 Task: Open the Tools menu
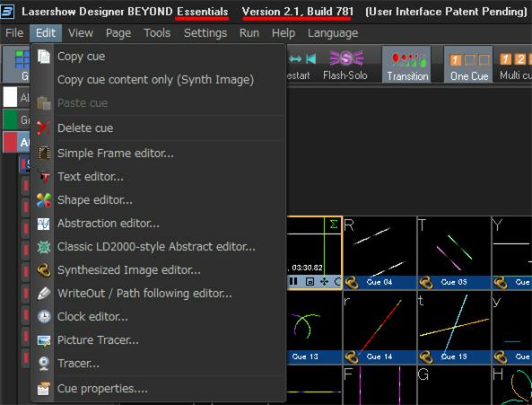[157, 33]
